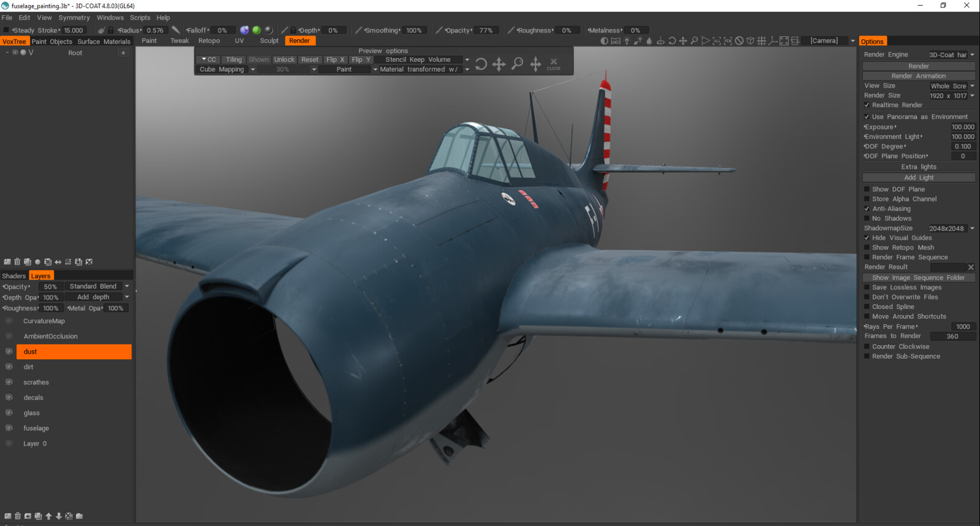Click the up arrow icon below layers
The width and height of the screenshot is (980, 526).
tap(48, 516)
